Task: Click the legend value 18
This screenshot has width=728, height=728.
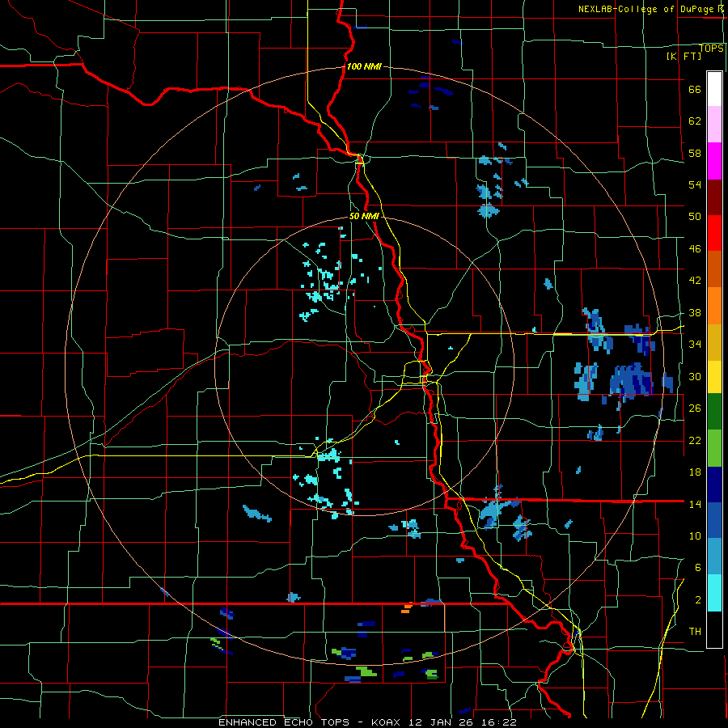Action: click(x=695, y=472)
